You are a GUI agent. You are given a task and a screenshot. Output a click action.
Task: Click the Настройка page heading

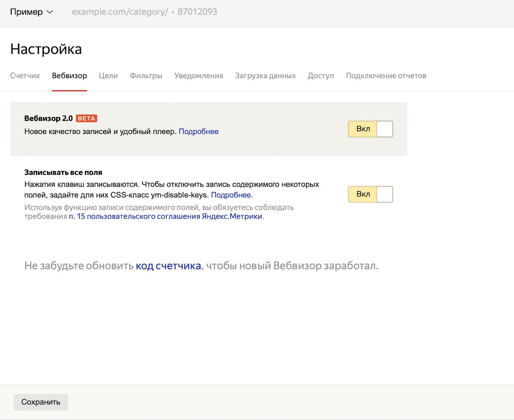pos(46,49)
